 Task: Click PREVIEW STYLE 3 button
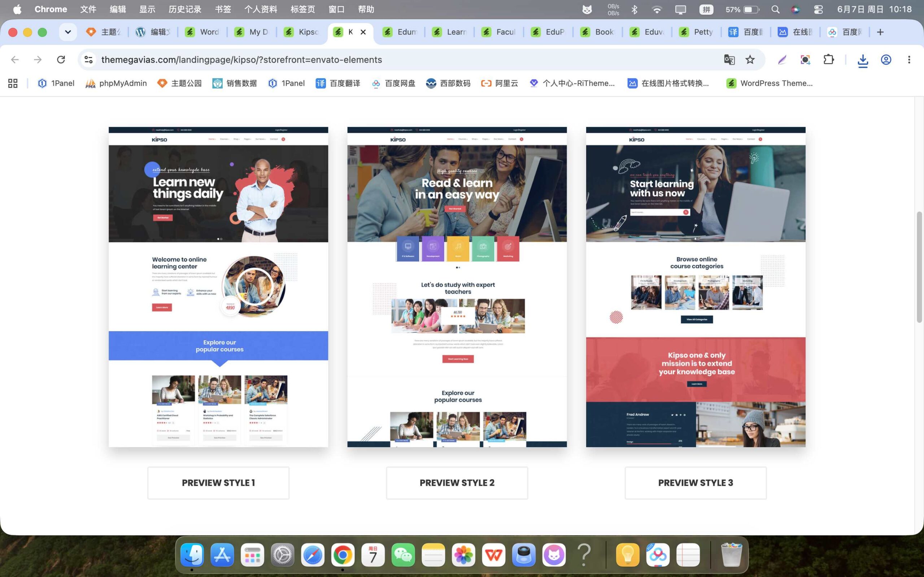[x=696, y=483]
